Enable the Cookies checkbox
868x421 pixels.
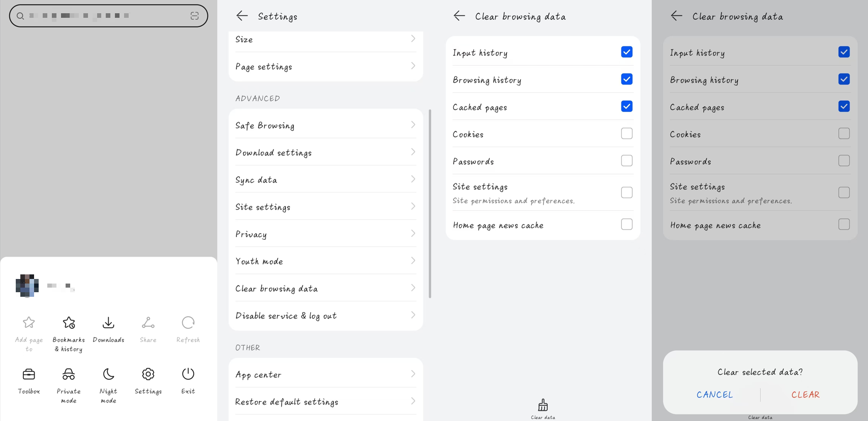click(627, 133)
